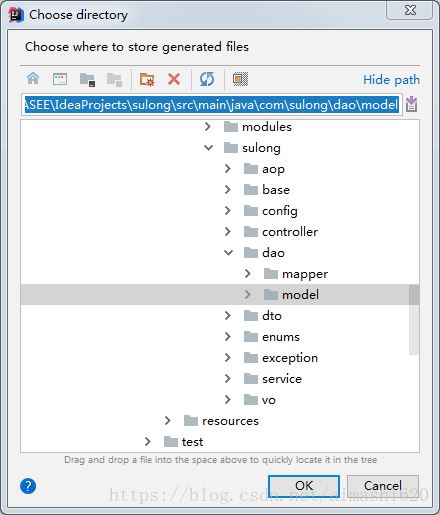The width and height of the screenshot is (440, 515).
Task: Create a new folder via toolbar icon
Action: coord(147,80)
